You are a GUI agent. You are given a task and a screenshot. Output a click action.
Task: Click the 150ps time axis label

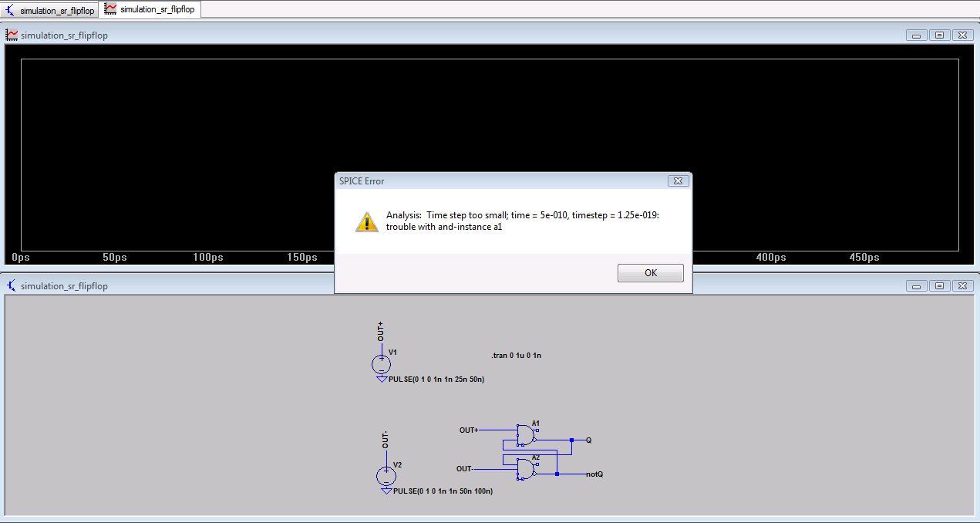pyautogui.click(x=302, y=257)
